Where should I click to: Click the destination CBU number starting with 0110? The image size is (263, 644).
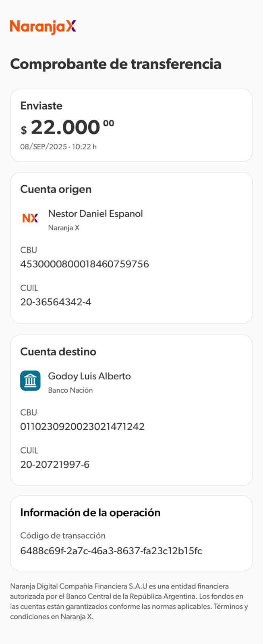pyautogui.click(x=82, y=427)
